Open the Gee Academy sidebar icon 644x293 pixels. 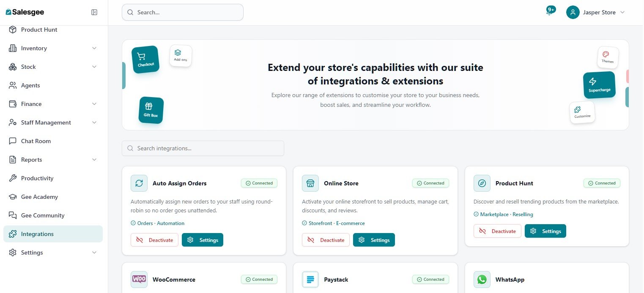pos(13,197)
